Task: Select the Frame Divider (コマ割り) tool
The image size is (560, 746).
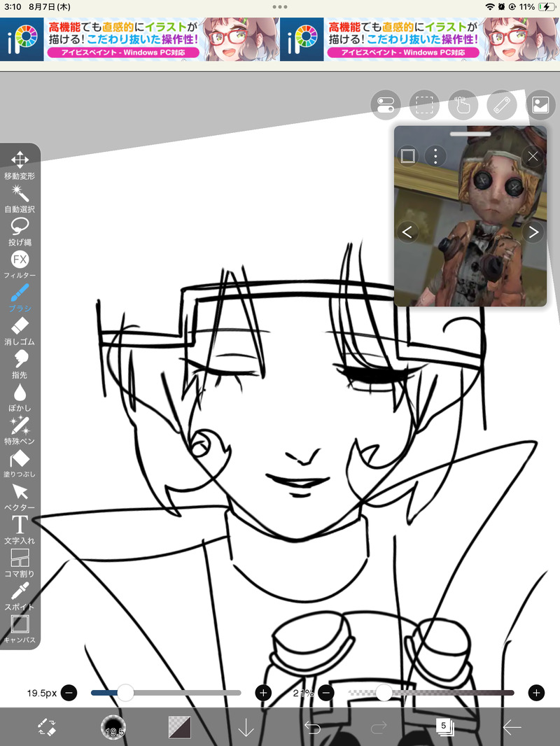Action: click(20, 563)
